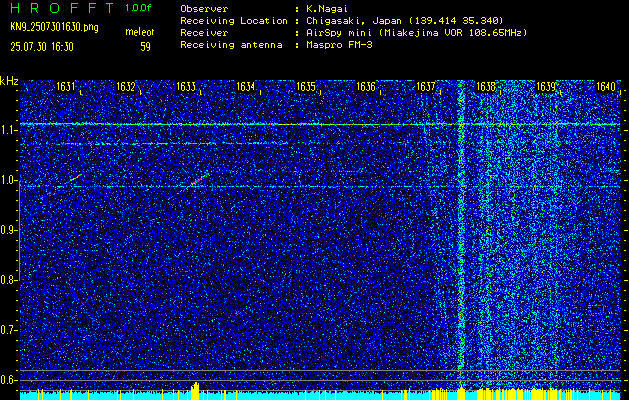
Task: Select AirSpy mini receiver description
Action: (416, 33)
